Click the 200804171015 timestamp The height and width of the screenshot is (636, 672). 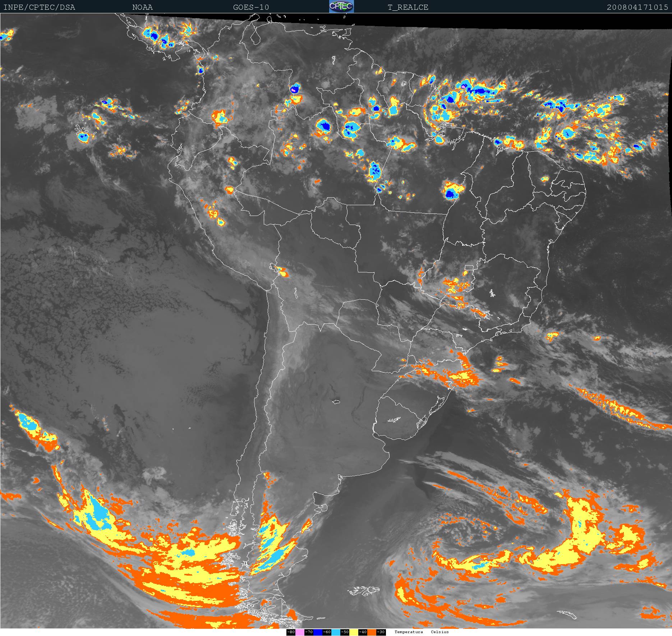point(638,7)
